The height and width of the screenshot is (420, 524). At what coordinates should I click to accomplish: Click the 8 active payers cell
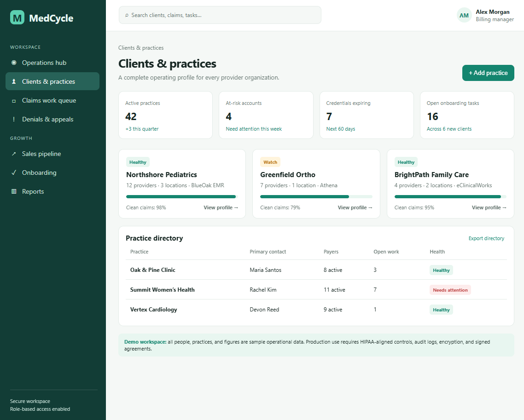pos(333,270)
